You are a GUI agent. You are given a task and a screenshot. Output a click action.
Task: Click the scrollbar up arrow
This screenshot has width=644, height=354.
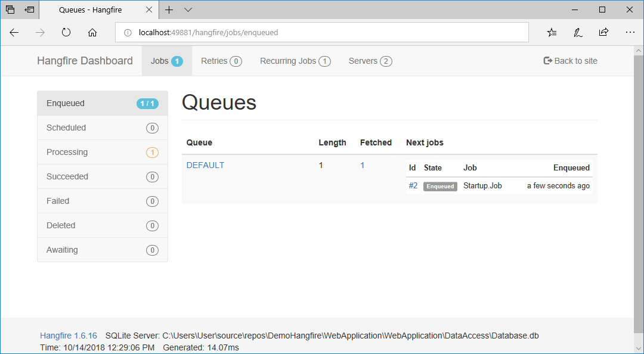(x=639, y=51)
